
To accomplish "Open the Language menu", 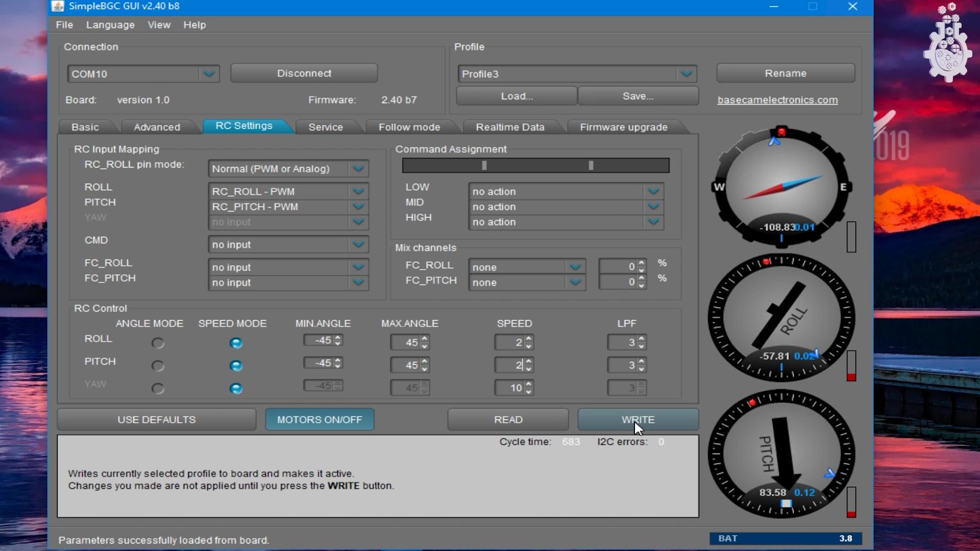I will tap(110, 25).
